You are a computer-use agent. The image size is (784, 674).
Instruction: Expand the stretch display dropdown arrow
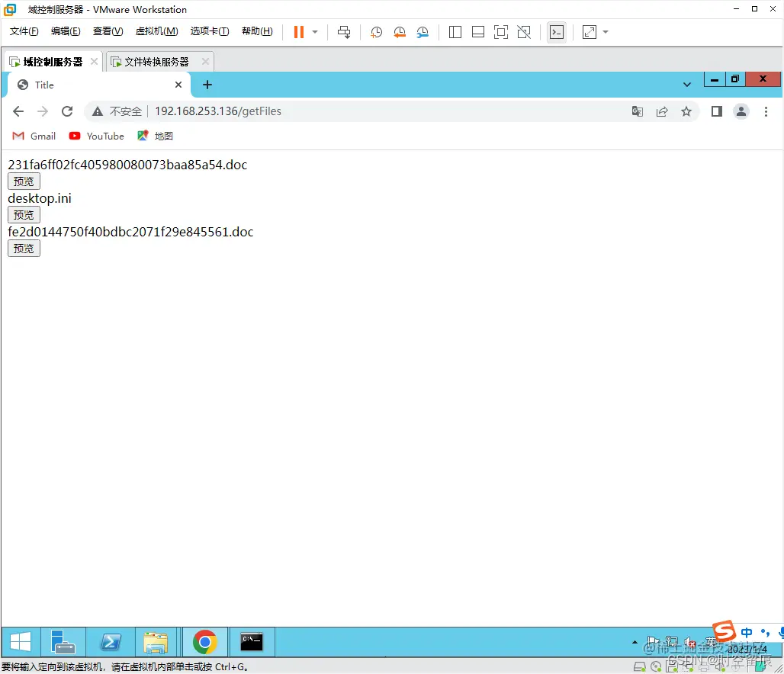click(x=606, y=32)
